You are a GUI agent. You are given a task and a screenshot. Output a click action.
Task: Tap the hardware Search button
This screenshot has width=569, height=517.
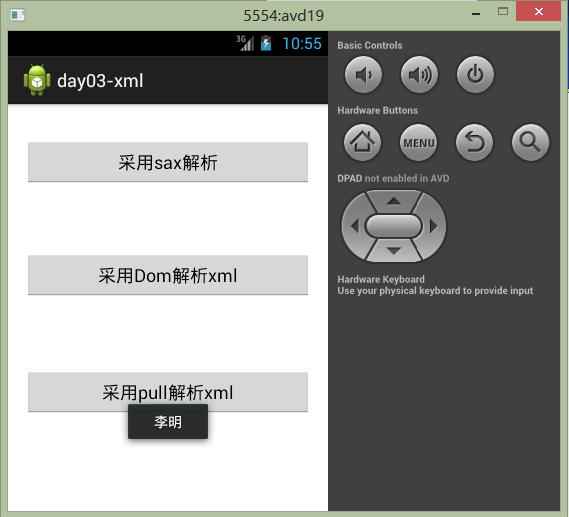click(x=530, y=142)
